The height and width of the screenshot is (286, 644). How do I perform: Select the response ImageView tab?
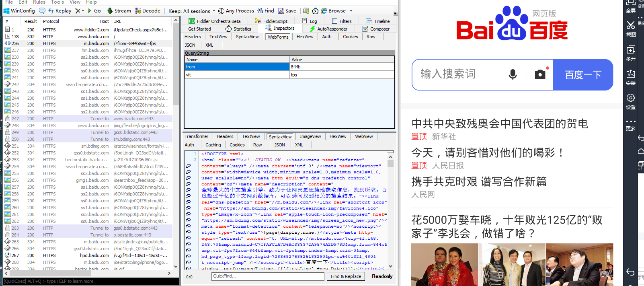310,136
